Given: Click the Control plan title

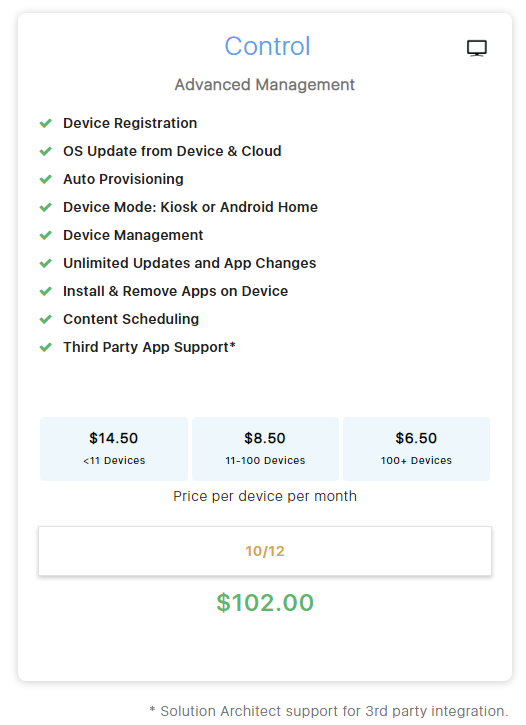Looking at the screenshot, I should (267, 46).
